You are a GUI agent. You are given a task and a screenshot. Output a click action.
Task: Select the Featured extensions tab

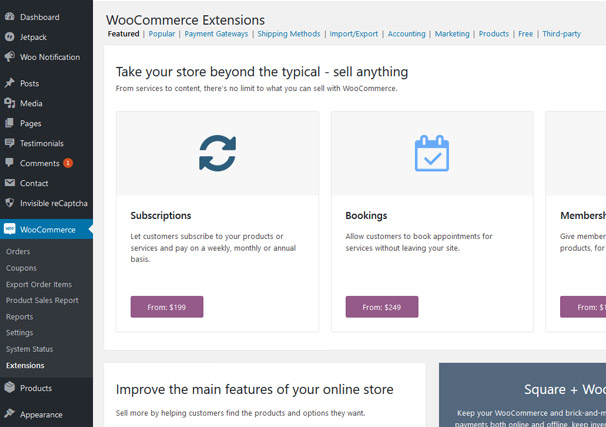pyautogui.click(x=123, y=34)
